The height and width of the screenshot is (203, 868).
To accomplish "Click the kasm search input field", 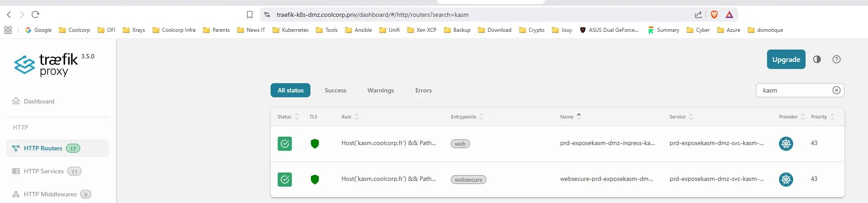I will 793,90.
